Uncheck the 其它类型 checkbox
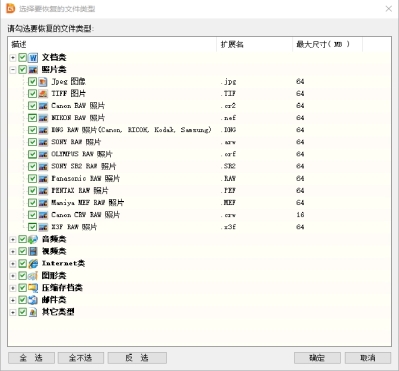This screenshot has height=371, width=399. (22, 312)
